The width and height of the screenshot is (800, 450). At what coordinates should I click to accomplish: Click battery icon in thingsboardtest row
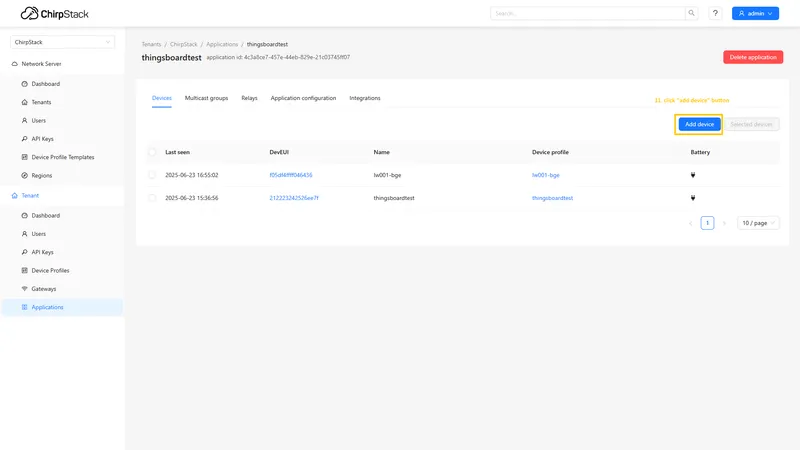coord(693,198)
